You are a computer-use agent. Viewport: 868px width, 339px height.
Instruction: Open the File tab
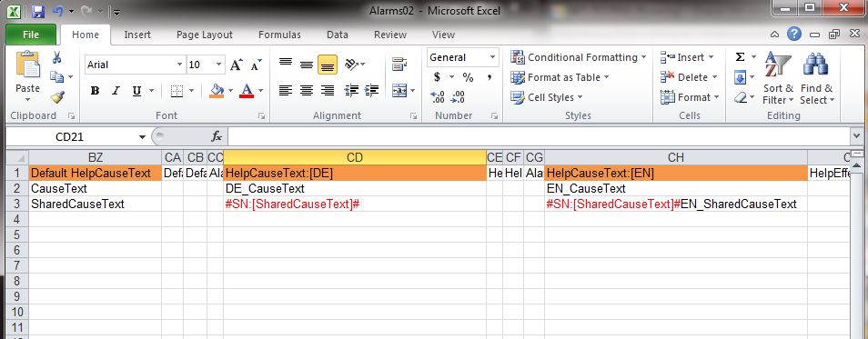click(30, 35)
